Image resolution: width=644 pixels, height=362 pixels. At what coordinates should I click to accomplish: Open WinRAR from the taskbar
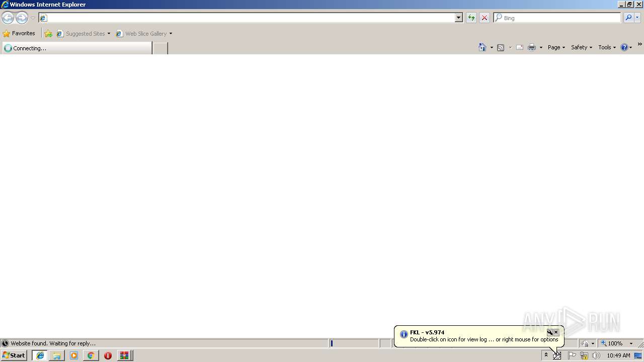[124, 355]
